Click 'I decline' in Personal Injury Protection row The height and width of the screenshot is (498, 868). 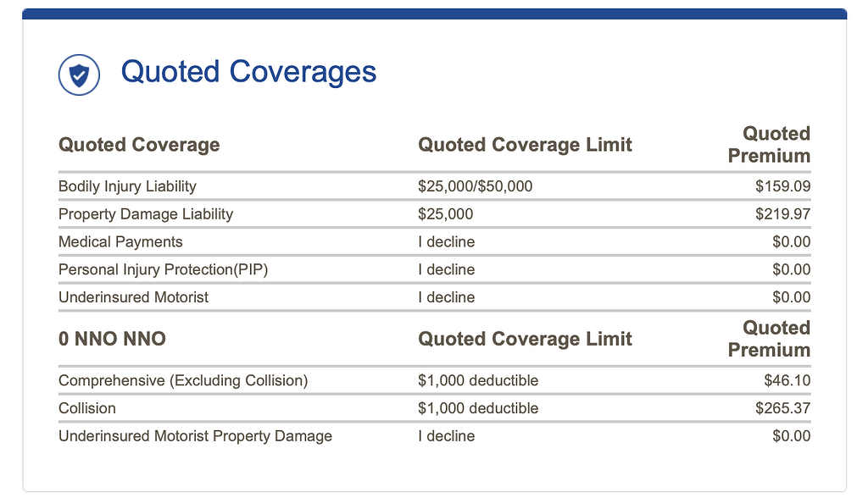(x=446, y=270)
